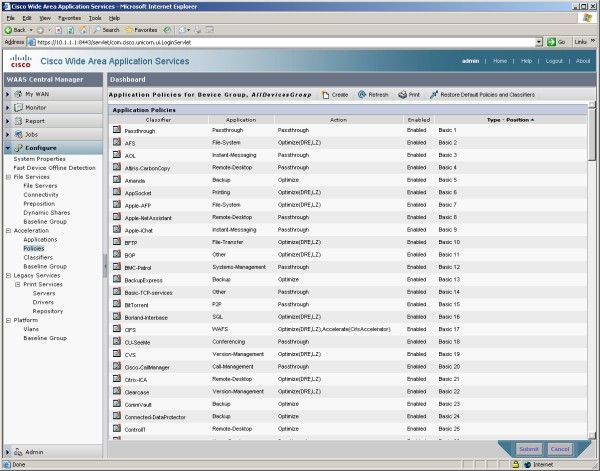
Task: Expand the Admin section arrow
Action: (x=8, y=452)
